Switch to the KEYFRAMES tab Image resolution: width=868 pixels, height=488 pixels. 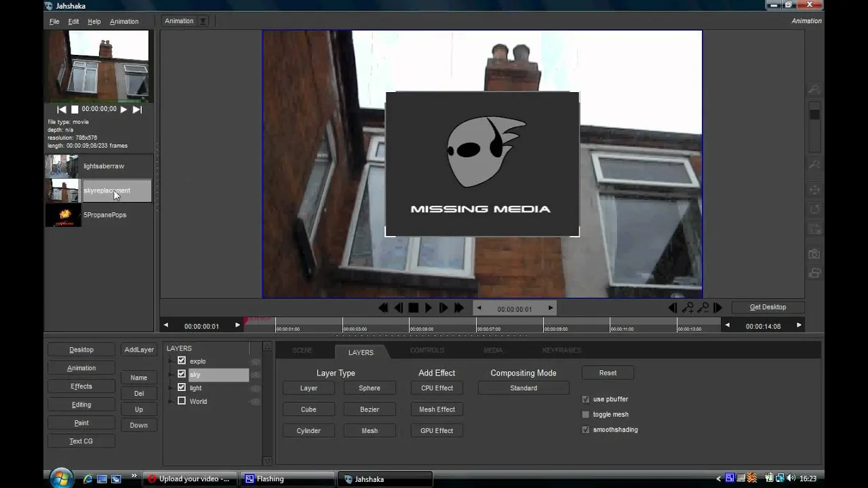tap(561, 350)
